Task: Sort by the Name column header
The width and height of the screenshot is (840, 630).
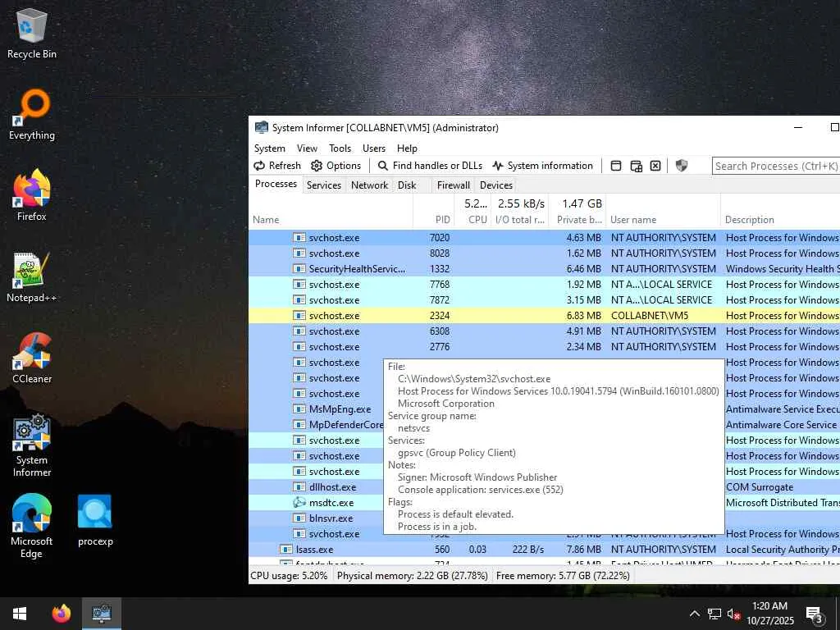Action: 331,212
